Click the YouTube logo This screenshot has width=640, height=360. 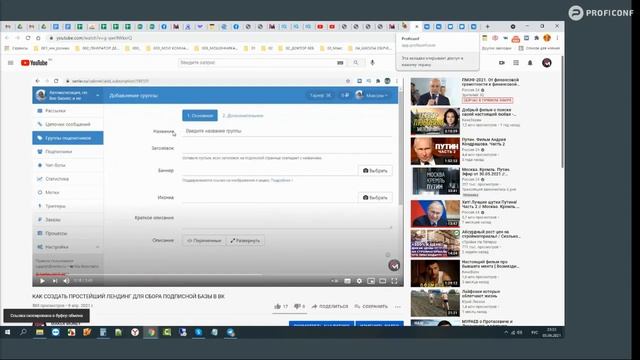click(x=34, y=63)
